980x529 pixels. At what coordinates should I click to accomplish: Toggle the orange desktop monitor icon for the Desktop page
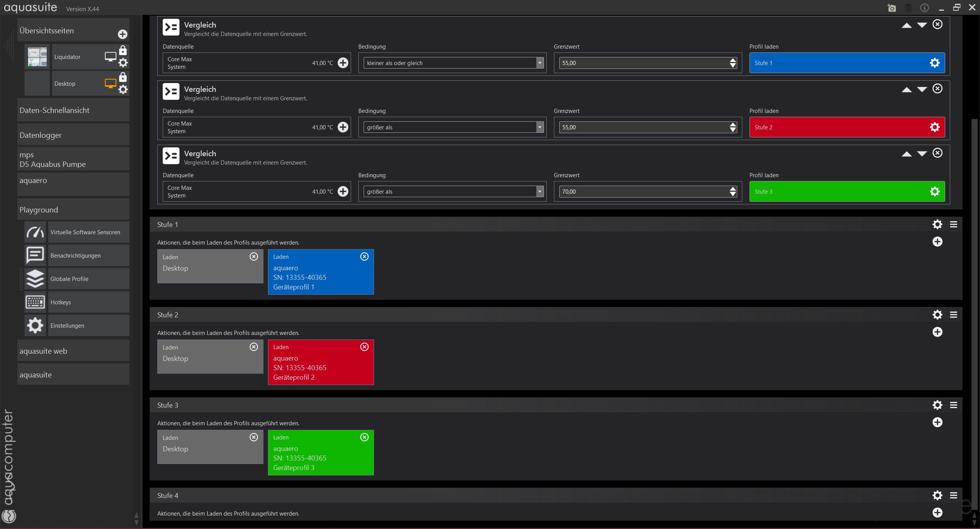click(x=110, y=83)
